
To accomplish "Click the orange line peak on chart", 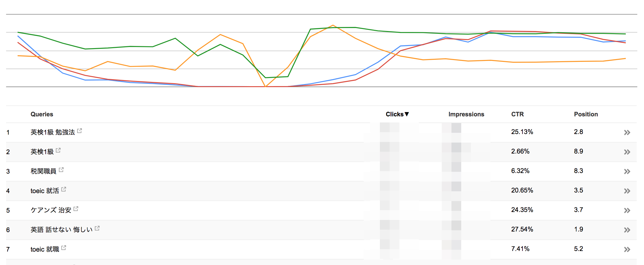I will [333, 25].
